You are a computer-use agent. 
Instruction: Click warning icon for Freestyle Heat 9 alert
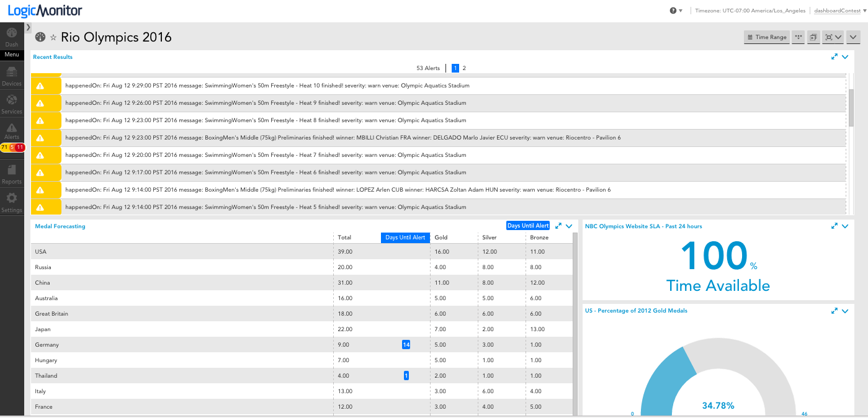(x=40, y=103)
